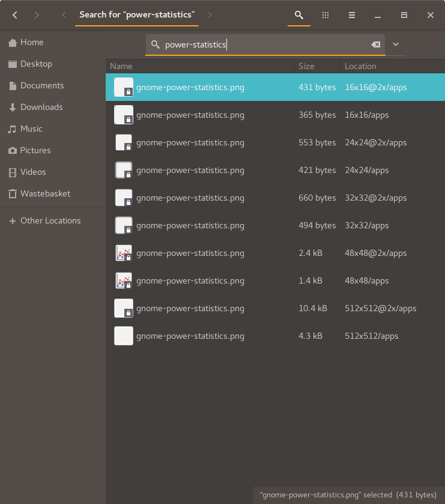445x504 pixels.
Task: Select the file name sized 2.4 kB
Action: (190, 254)
